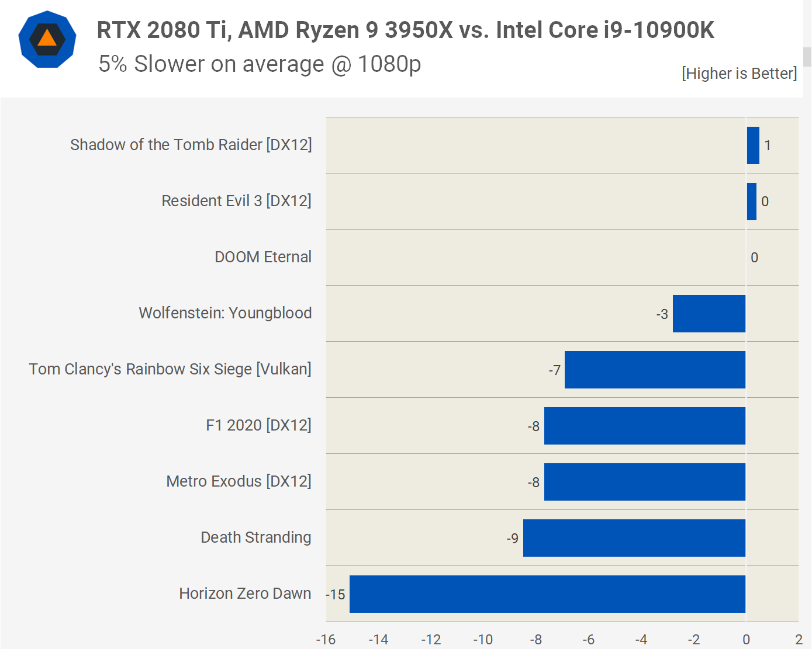812x649 pixels.
Task: Click the "5% Slower on average" subtitle
Action: point(260,64)
